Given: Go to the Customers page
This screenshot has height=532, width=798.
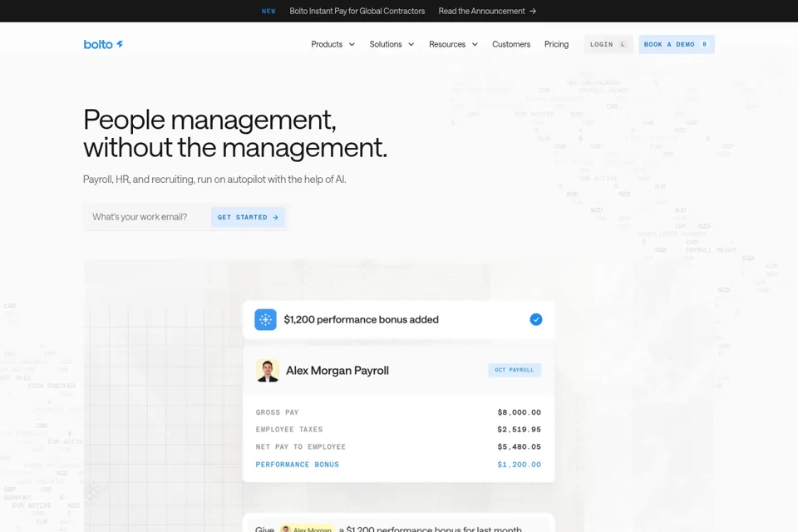Looking at the screenshot, I should 511,44.
